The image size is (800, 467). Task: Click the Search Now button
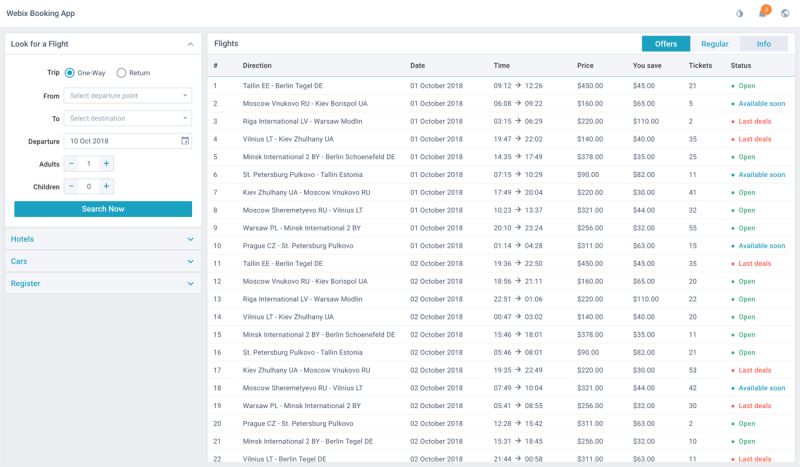pyautogui.click(x=103, y=209)
